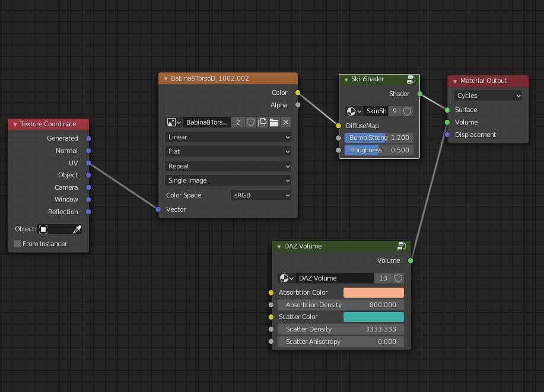Open the Single Image source dropdown

point(228,181)
